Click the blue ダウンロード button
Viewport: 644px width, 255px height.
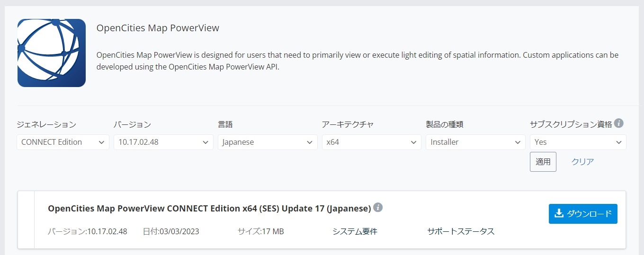[583, 214]
